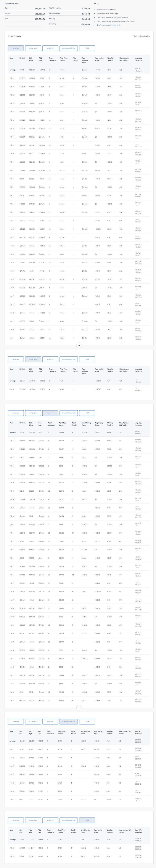Click the active E-mini NASDAQ 100 tab in the fourth panel
The image size is (156, 868).
(x=69, y=721)
